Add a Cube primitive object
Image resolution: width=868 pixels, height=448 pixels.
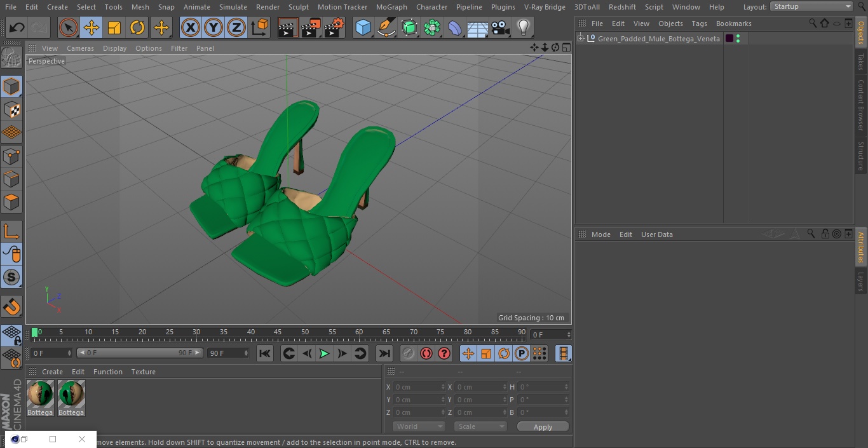pos(363,27)
